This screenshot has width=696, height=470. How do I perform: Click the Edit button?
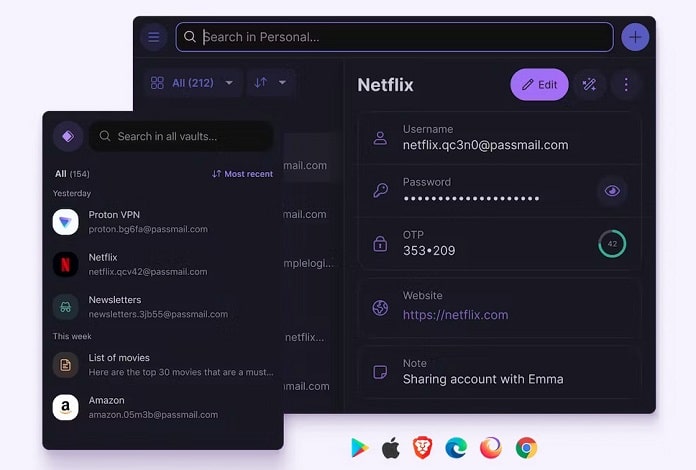point(539,84)
